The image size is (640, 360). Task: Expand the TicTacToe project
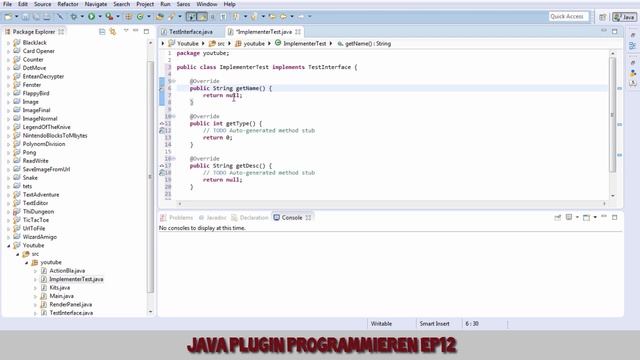pos(9,220)
